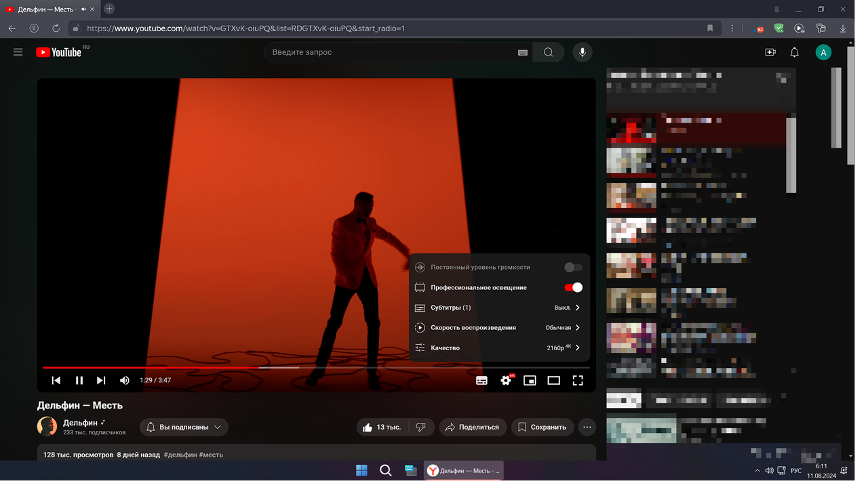Open the Дельфин channel avatar

tap(47, 426)
